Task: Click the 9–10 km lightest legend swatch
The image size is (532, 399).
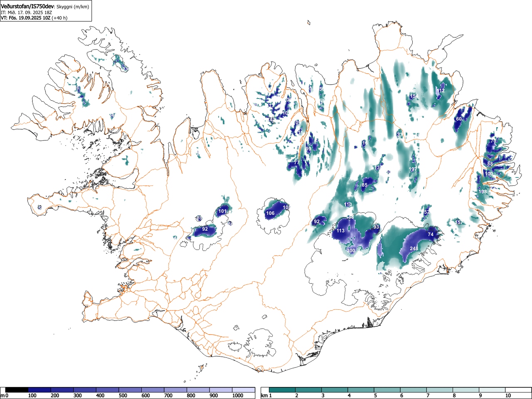Action: coord(492,390)
